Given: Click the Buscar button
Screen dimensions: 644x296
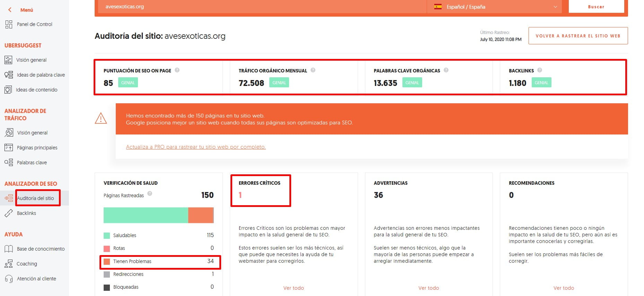Looking at the screenshot, I should pyautogui.click(x=596, y=7).
